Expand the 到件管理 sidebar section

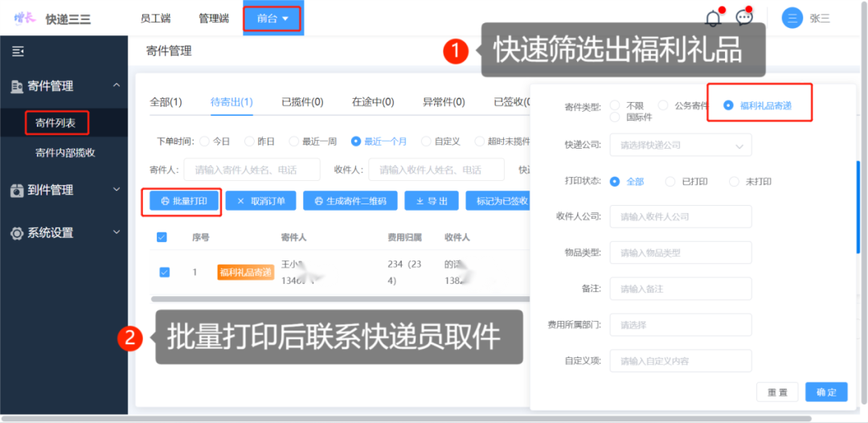64,191
